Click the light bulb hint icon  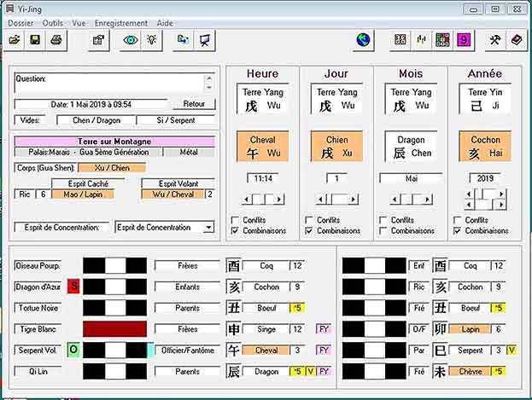(151, 40)
